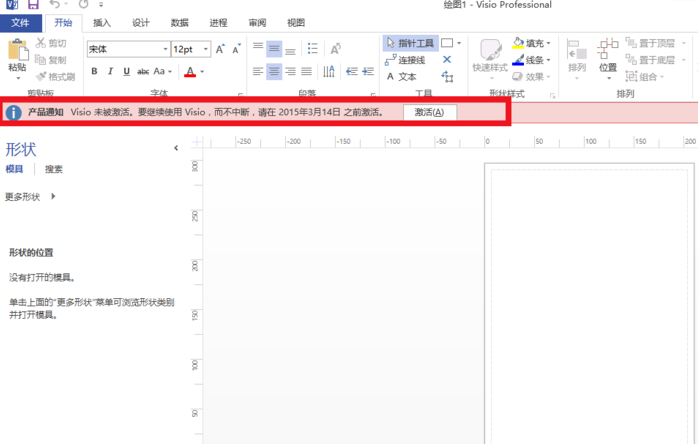Open the Position (位置) tool
Screen dimensions: 698x444
(x=608, y=55)
